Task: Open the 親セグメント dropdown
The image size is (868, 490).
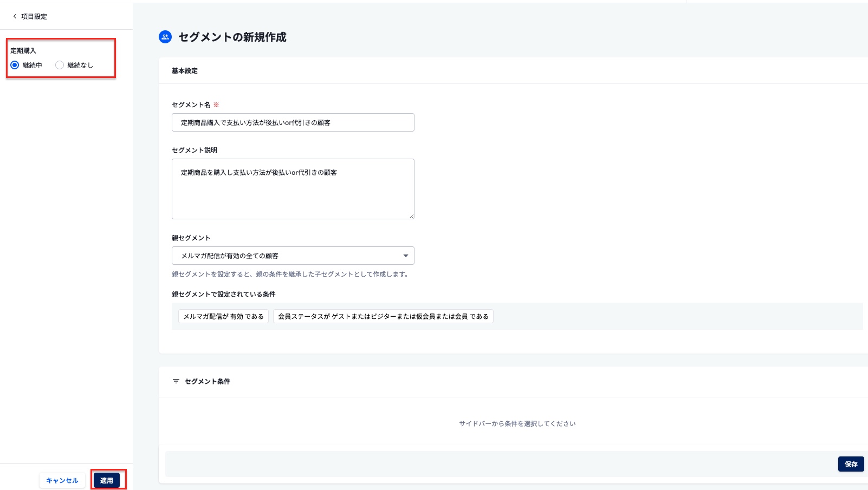Action: (x=293, y=255)
